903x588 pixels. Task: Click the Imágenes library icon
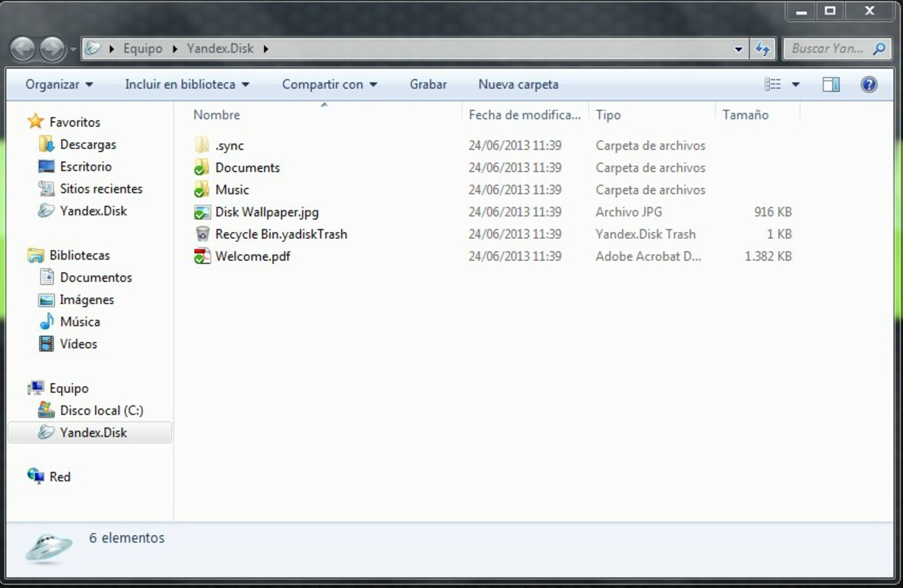(x=46, y=300)
